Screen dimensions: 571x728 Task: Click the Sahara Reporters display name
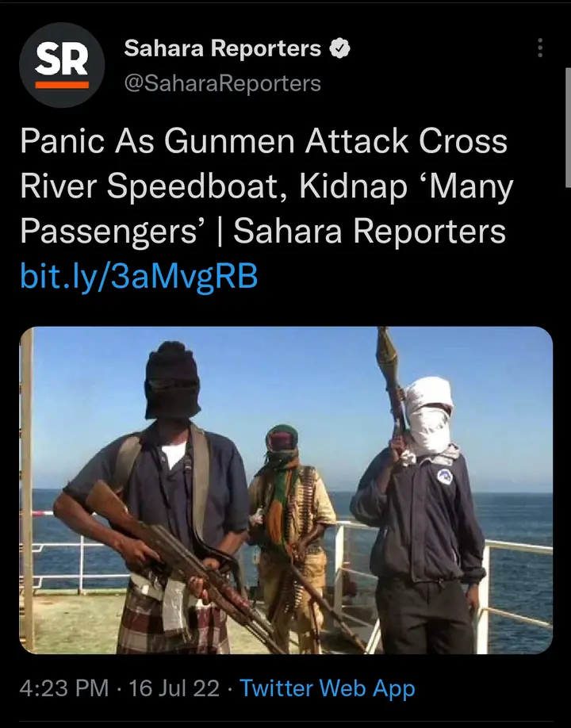coord(222,48)
